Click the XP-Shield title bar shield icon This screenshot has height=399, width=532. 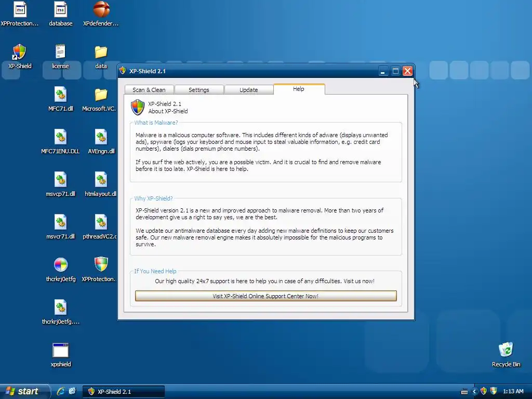pyautogui.click(x=123, y=71)
